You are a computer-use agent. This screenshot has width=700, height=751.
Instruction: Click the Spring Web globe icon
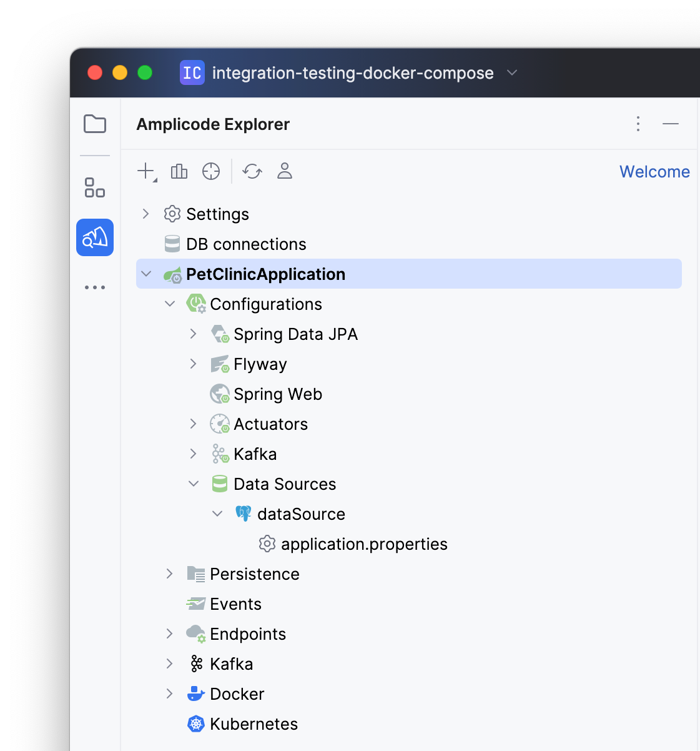[x=220, y=394]
